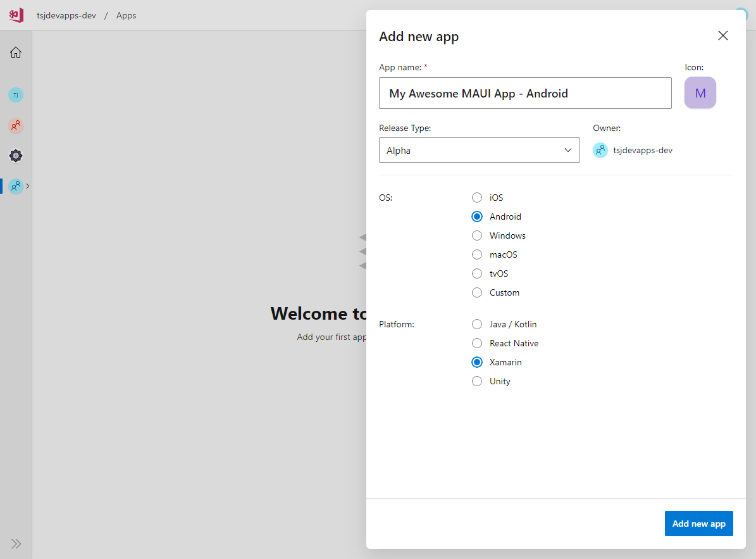Click the dark gear badge sidebar icon

(x=16, y=156)
